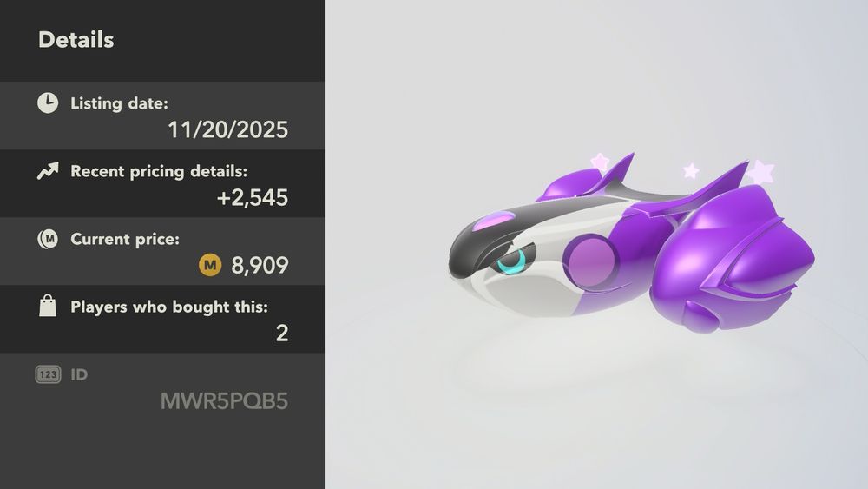Select Players who bought this label
Viewport: 868px width, 489px height.
click(x=169, y=307)
